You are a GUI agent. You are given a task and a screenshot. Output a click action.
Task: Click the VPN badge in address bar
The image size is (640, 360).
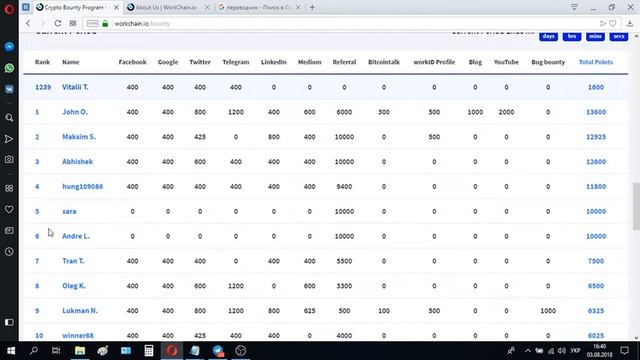tap(93, 24)
